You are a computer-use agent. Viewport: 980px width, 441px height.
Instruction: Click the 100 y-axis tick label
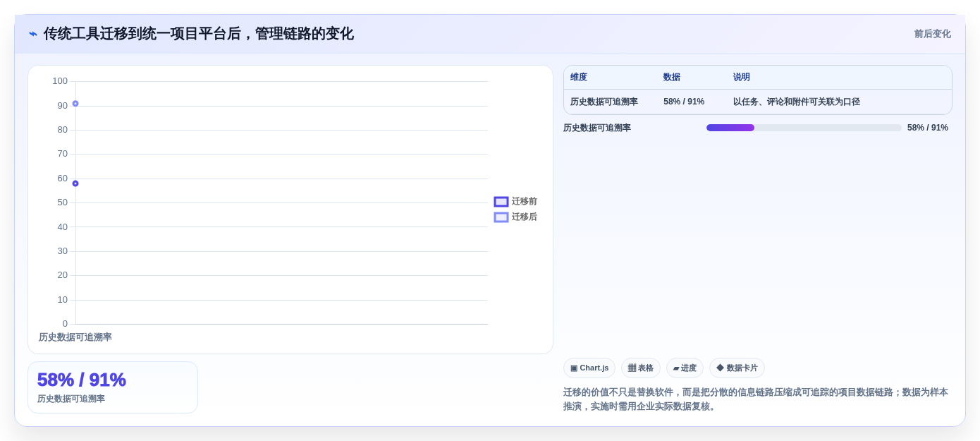click(x=60, y=81)
